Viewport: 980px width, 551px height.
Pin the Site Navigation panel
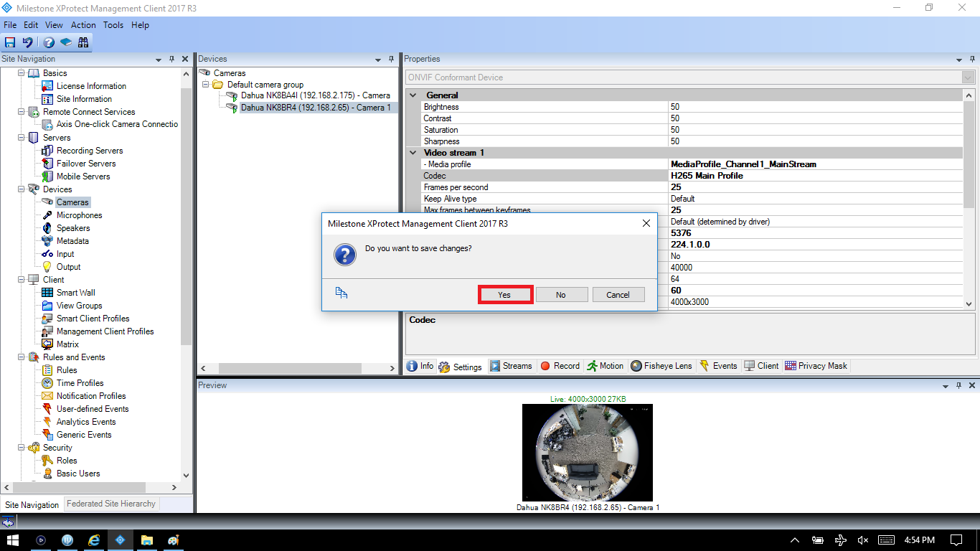pos(171,59)
